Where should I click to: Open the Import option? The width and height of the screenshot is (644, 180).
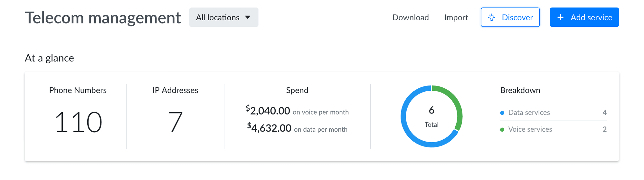pos(456,17)
